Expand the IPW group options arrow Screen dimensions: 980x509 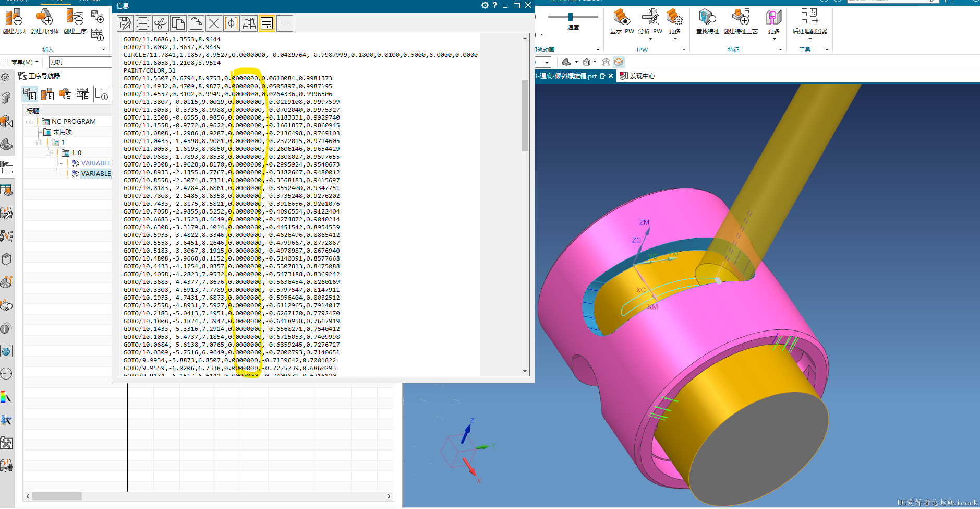pyautogui.click(x=684, y=50)
